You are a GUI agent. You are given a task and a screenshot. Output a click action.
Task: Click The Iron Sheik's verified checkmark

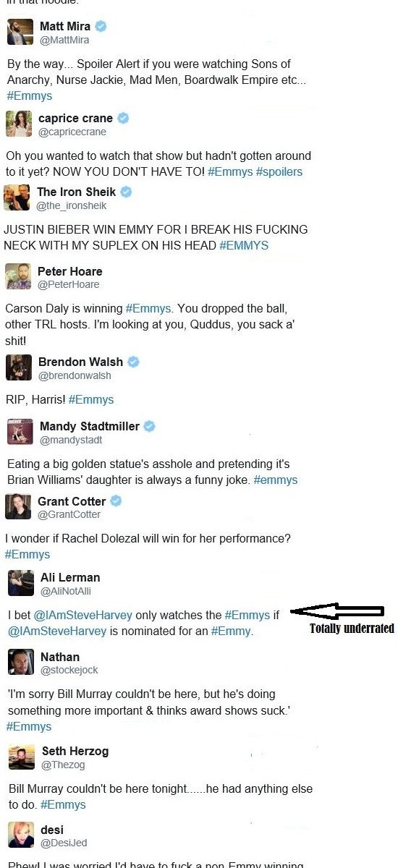[x=126, y=192]
